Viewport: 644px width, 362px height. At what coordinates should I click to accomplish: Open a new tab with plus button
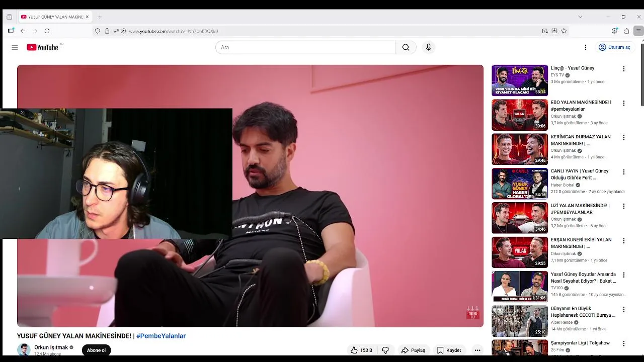[x=100, y=17]
